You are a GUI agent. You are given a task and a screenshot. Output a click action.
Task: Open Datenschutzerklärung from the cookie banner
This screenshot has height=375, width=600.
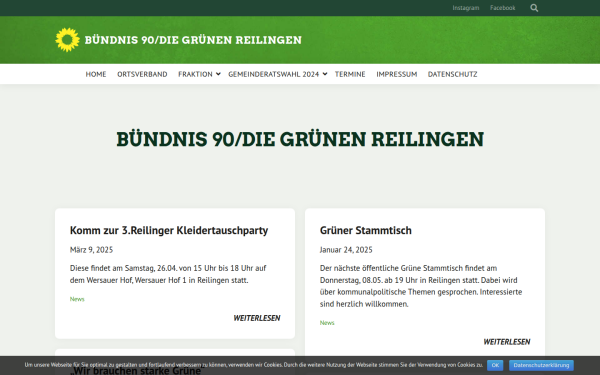point(541,365)
